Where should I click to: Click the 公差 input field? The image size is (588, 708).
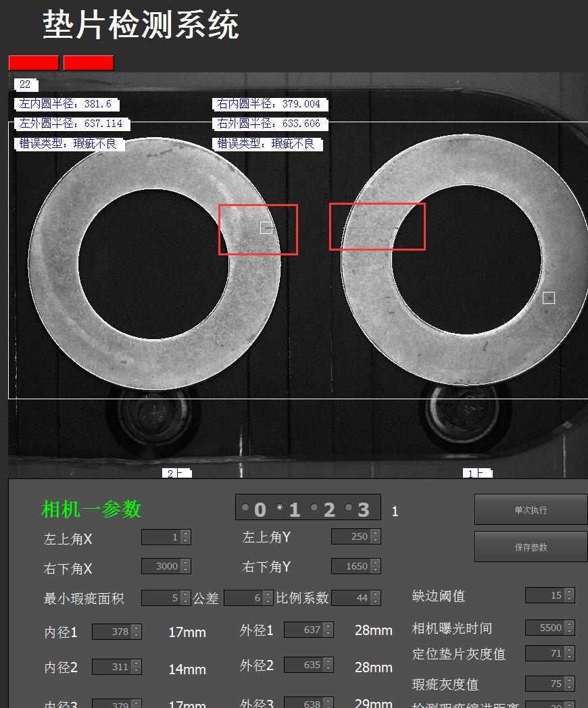click(243, 597)
